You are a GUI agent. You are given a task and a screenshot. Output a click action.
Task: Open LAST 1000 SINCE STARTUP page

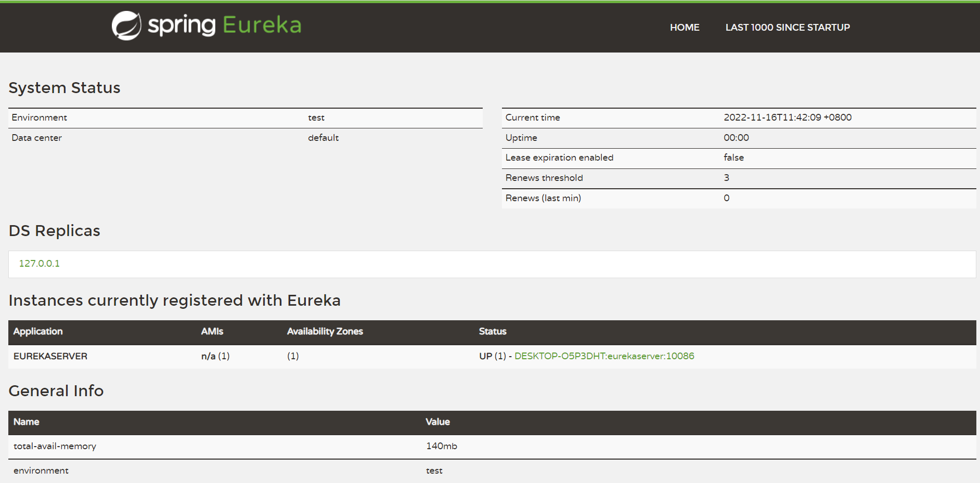(x=788, y=28)
